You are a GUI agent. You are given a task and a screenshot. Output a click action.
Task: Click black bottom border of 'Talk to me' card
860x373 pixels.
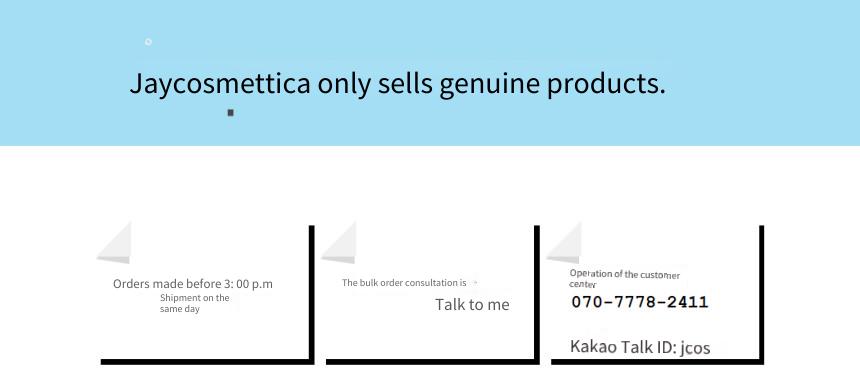(x=432, y=362)
